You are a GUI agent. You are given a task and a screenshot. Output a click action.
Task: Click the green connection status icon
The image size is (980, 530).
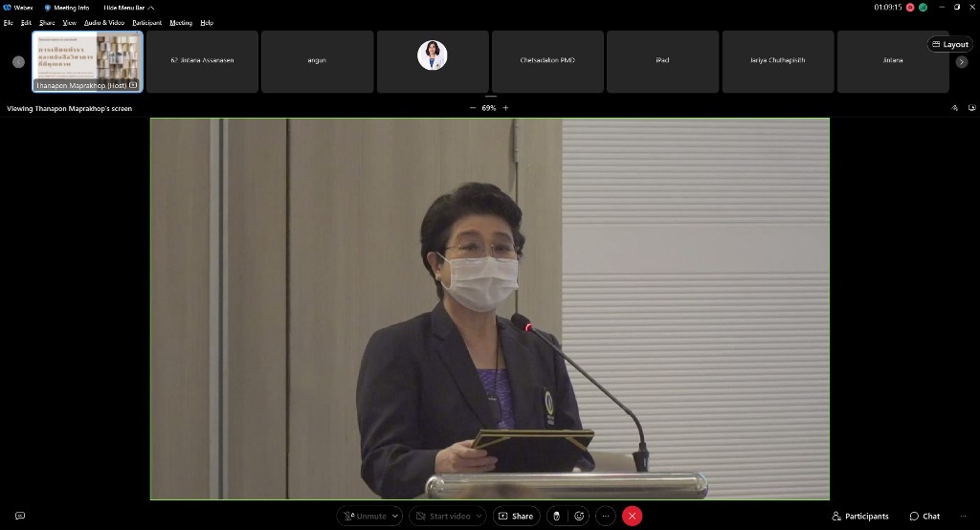click(924, 7)
